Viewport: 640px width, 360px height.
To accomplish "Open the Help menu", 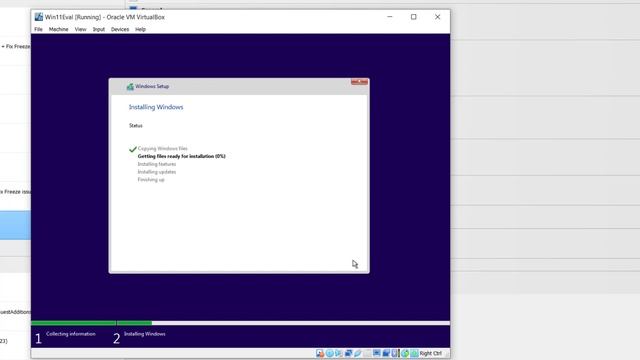I will pos(140,29).
